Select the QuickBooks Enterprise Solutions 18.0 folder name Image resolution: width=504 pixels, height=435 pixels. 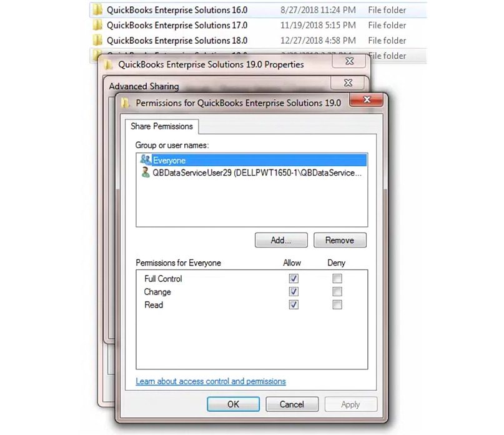pyautogui.click(x=177, y=41)
